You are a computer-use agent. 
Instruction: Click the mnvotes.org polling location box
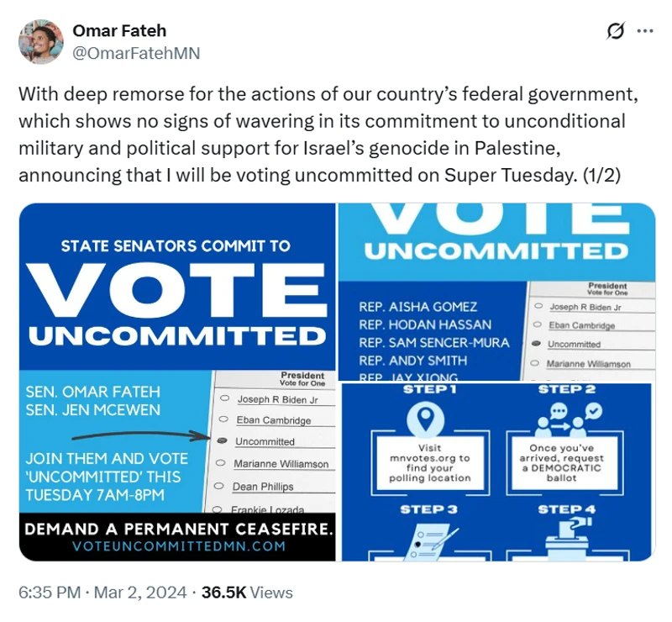coord(429,463)
